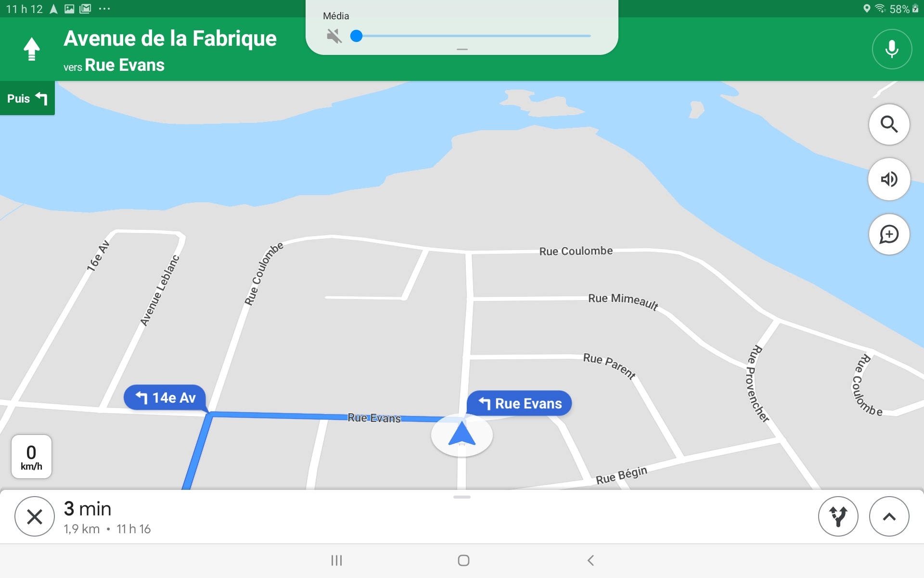Tap the voice search microphone icon
The height and width of the screenshot is (578, 924).
(x=891, y=49)
